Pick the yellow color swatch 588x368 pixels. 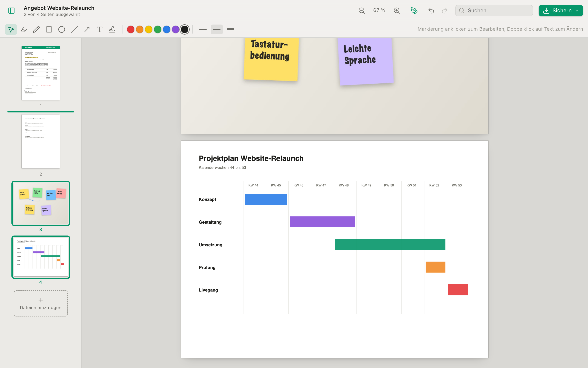(x=149, y=29)
